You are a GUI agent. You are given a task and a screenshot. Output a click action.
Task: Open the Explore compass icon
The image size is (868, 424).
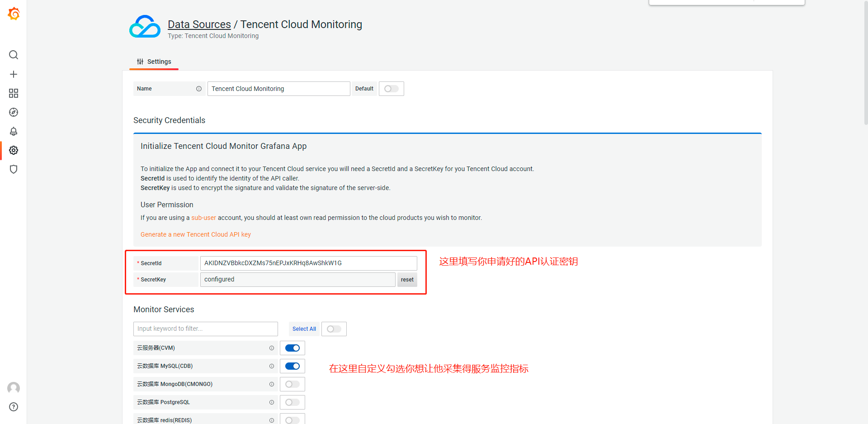pos(14,112)
